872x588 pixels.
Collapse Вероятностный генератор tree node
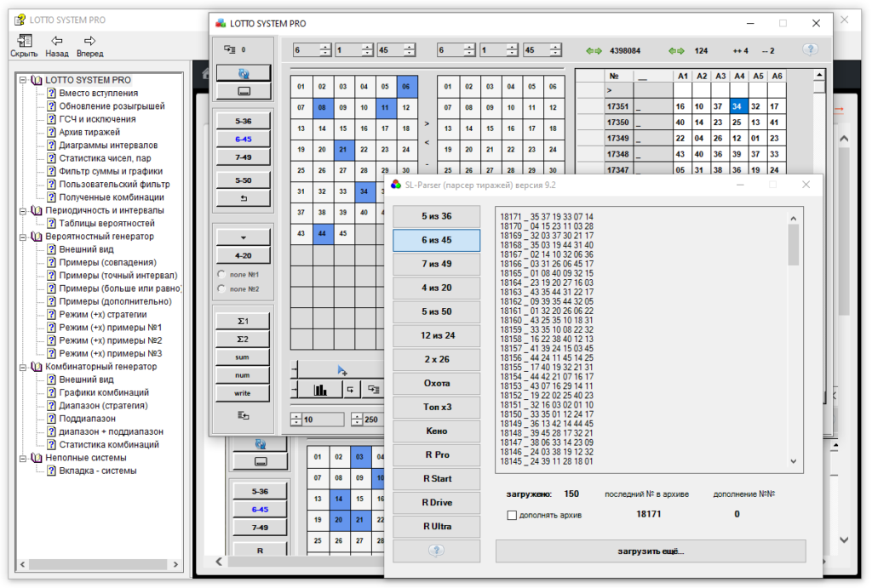click(23, 237)
